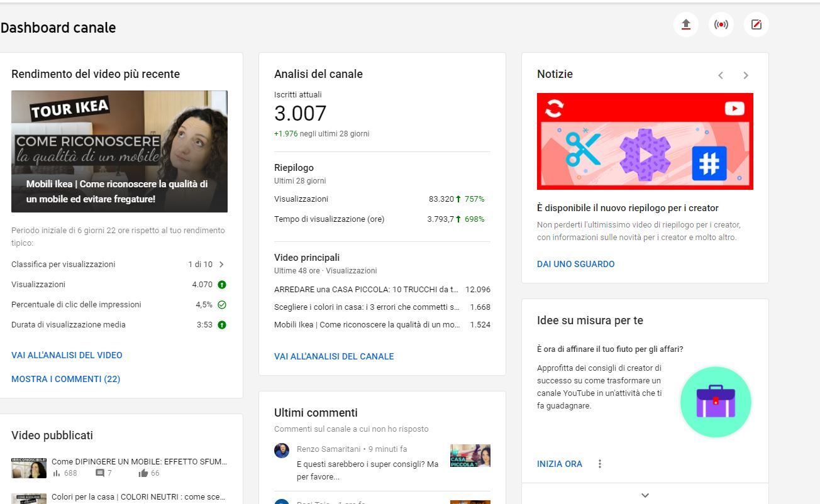Click the DAI UNO SGUARDO link

tap(576, 264)
